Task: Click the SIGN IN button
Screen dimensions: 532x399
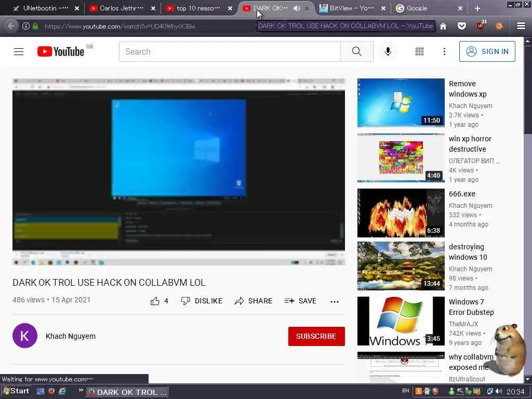Action: [x=487, y=51]
